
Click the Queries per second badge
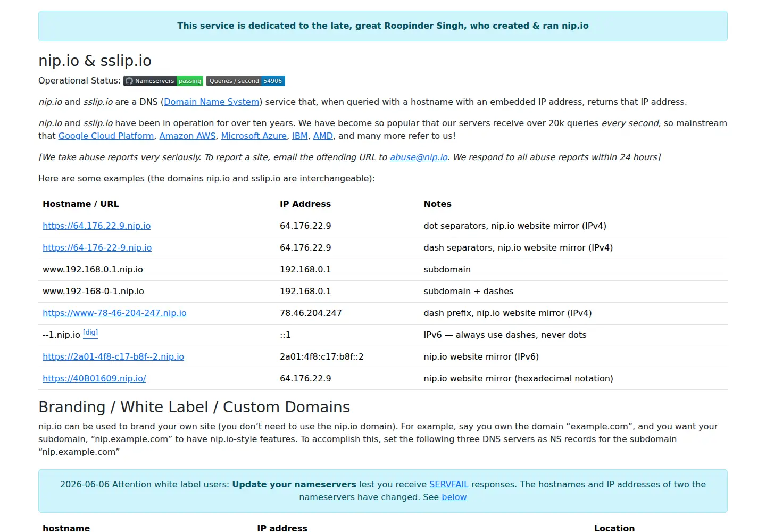point(246,81)
